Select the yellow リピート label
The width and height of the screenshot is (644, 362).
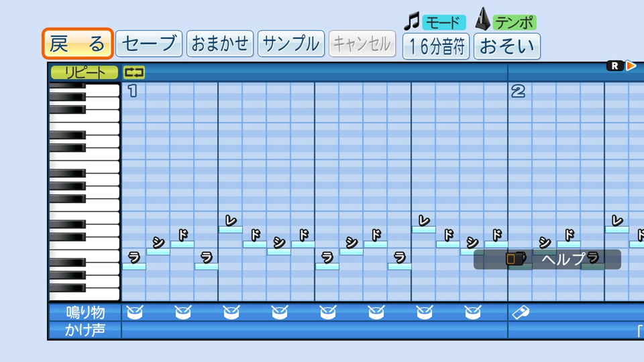pos(85,72)
